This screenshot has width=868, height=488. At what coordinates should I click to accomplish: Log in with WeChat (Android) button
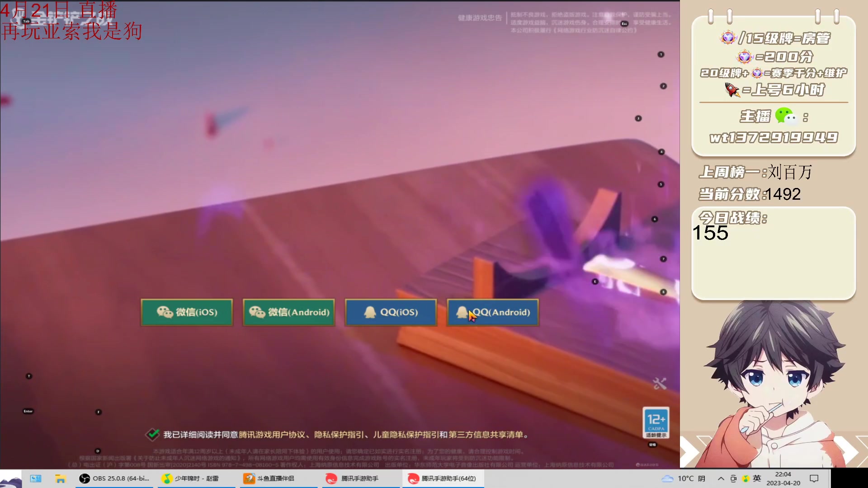(x=289, y=312)
